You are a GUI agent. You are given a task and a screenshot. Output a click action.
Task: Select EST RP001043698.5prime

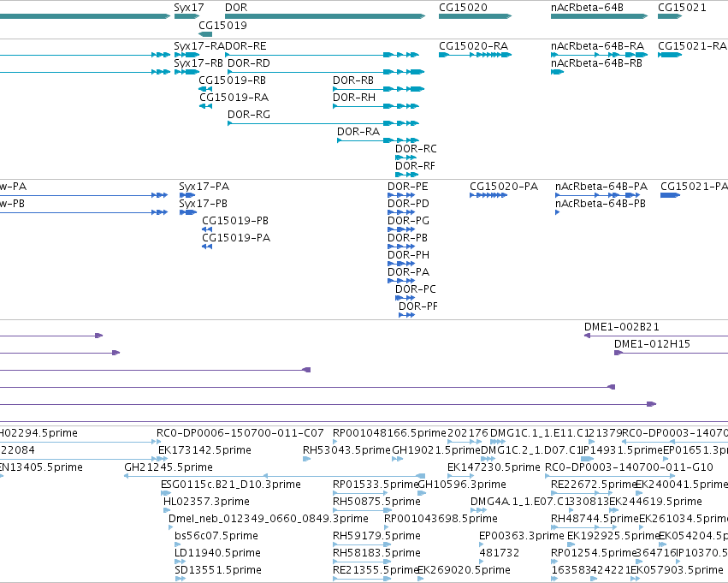point(441,519)
